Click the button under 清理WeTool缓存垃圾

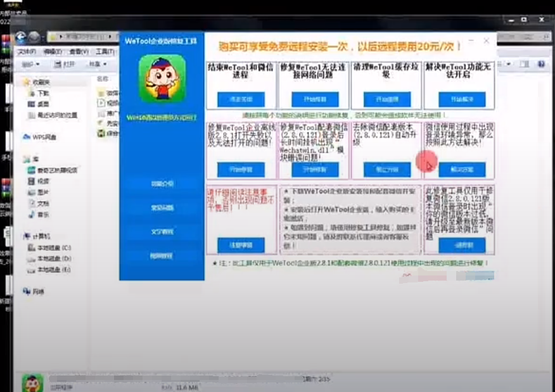387,99
